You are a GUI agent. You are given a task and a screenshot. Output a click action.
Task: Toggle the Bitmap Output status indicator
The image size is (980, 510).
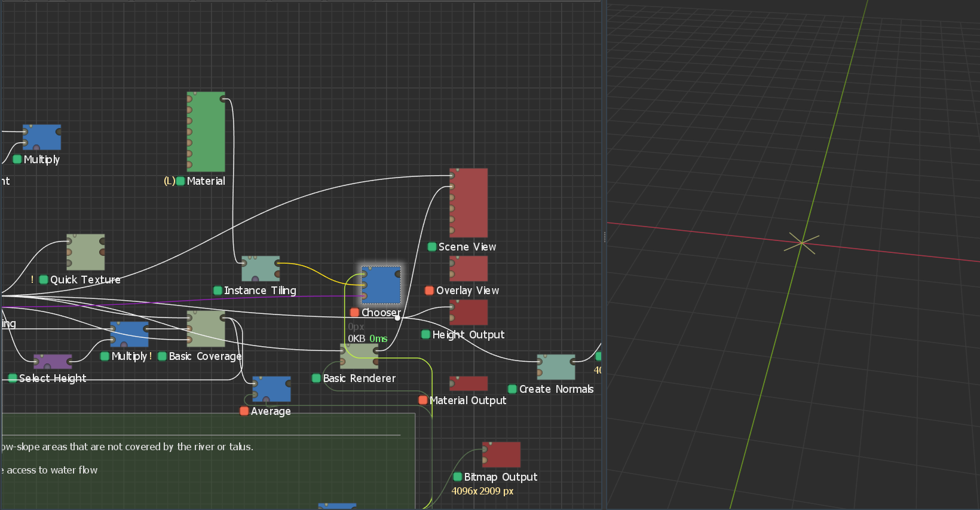tap(458, 477)
